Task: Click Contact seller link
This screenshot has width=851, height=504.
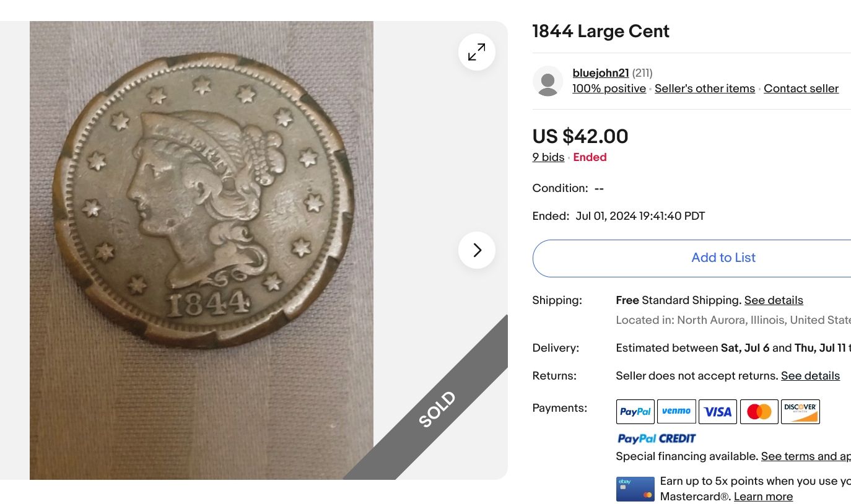Action: click(x=801, y=89)
